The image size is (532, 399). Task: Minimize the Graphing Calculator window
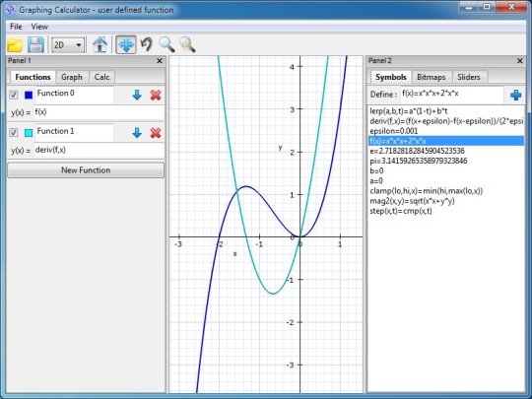(469, 7)
